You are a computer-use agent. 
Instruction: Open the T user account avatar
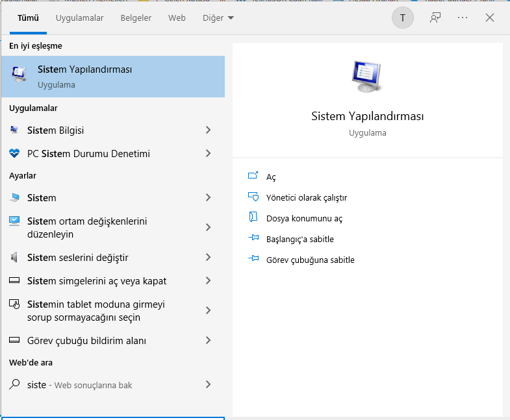(x=403, y=18)
